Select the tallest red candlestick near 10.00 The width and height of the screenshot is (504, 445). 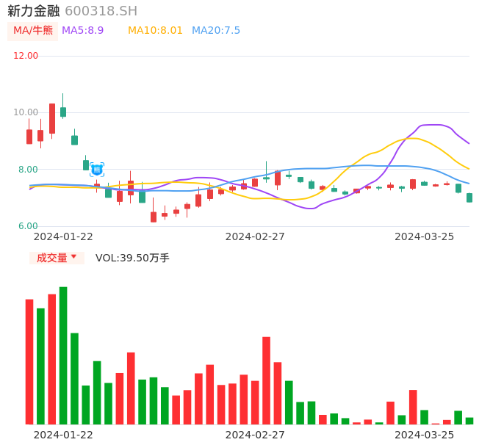pyautogui.click(x=52, y=118)
